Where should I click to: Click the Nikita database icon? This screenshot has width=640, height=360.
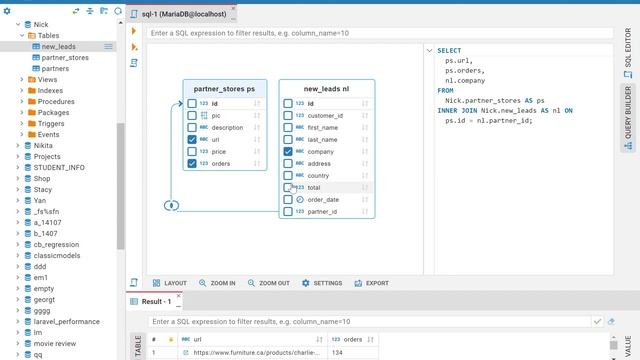pyautogui.click(x=28, y=145)
